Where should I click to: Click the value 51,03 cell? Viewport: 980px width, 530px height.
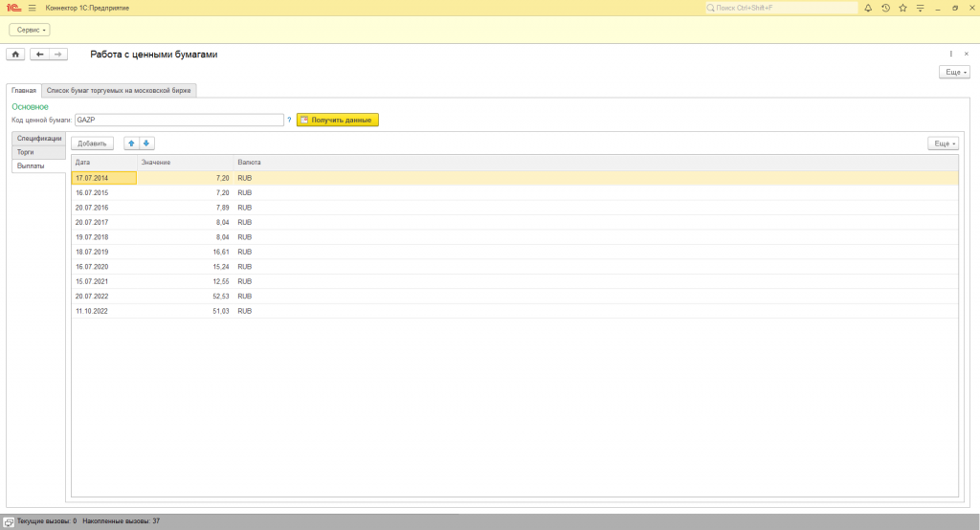tap(186, 311)
